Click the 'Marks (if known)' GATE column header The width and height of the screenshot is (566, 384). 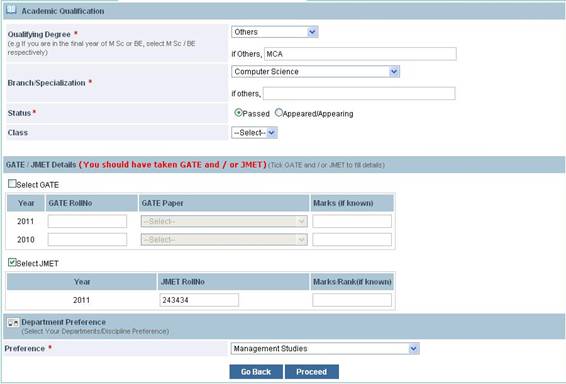pyautogui.click(x=352, y=203)
